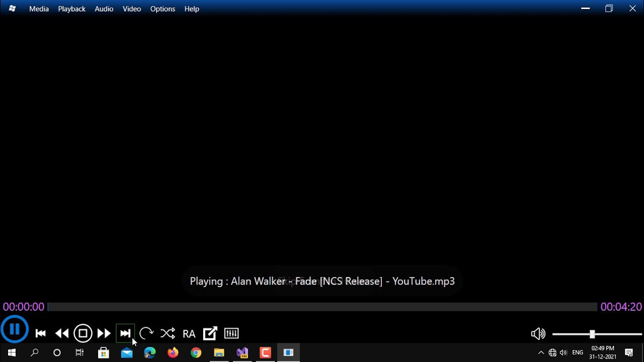Fast forward the current track

[104, 333]
